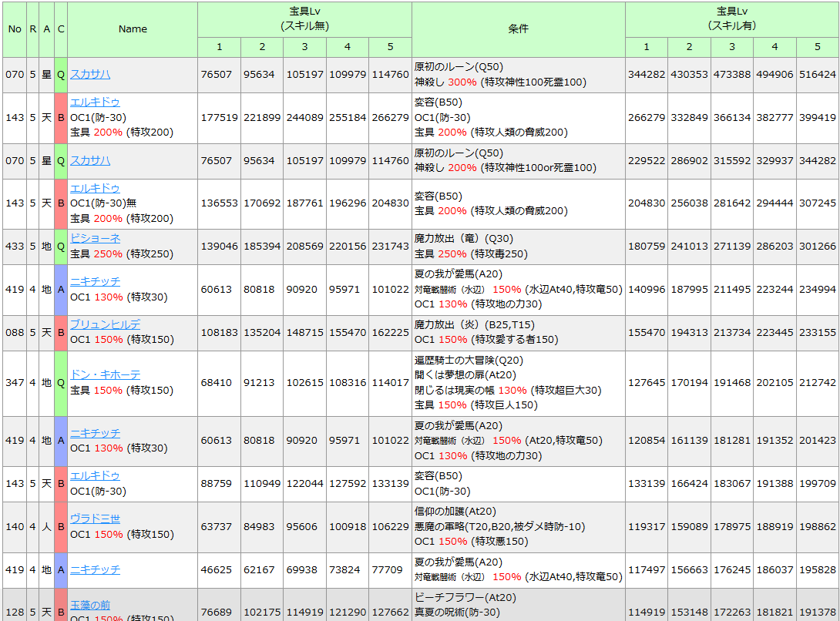
Task: Click the Name column header
Action: [x=133, y=29]
